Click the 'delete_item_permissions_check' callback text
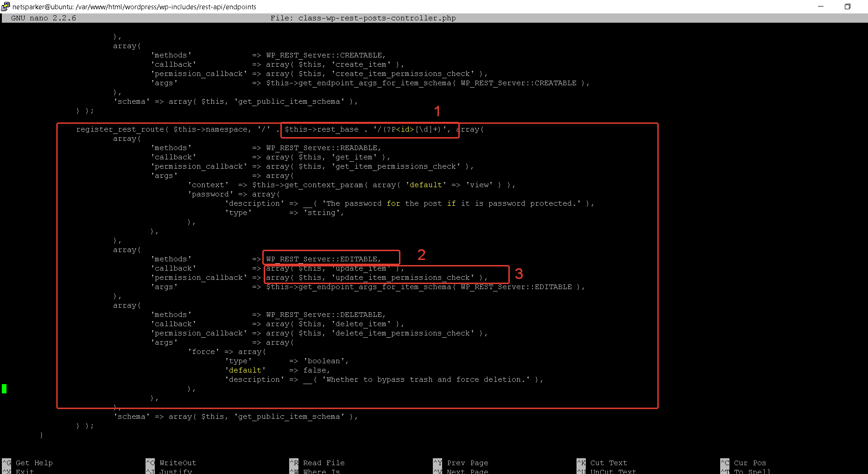This screenshot has height=474, width=868. [x=403, y=333]
